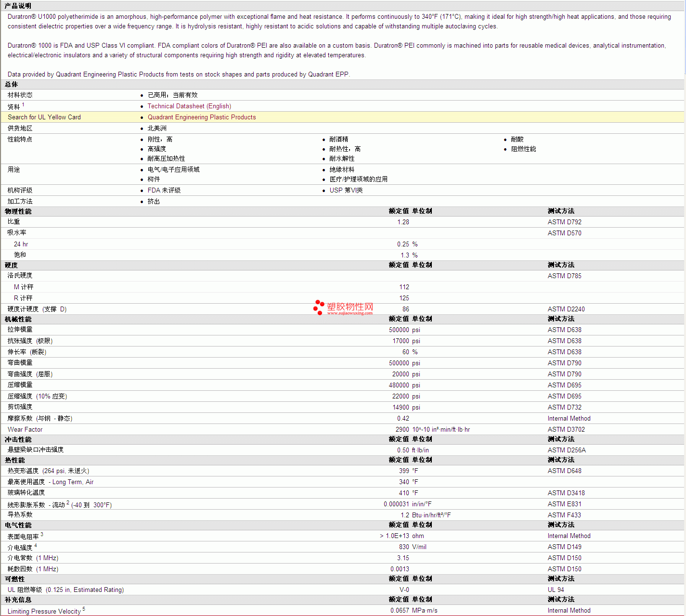Select the 伸长率 (断裂) row label
This screenshot has height=616, width=686.
coord(27,352)
